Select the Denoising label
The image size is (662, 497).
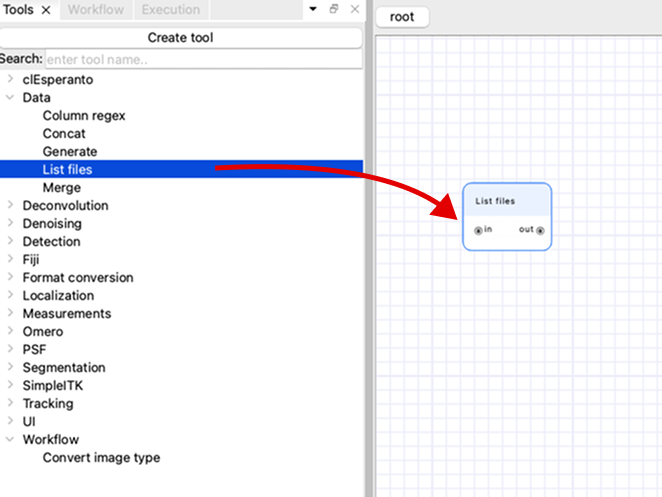52,223
